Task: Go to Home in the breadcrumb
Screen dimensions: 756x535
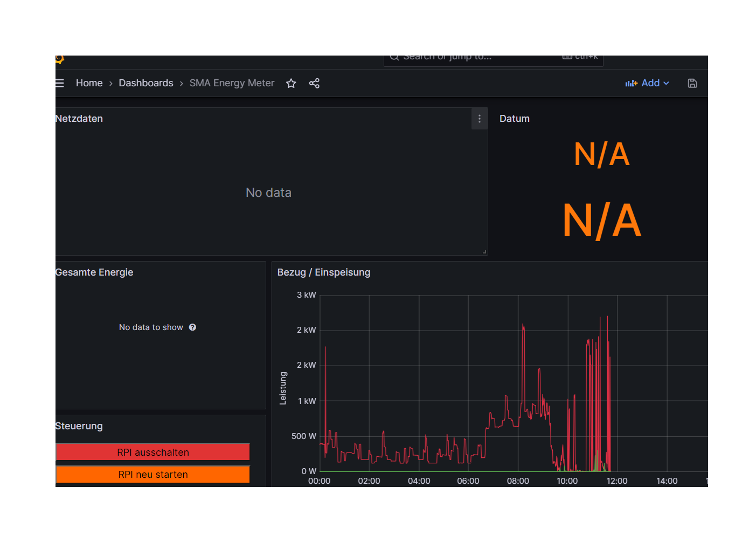Action: point(89,83)
